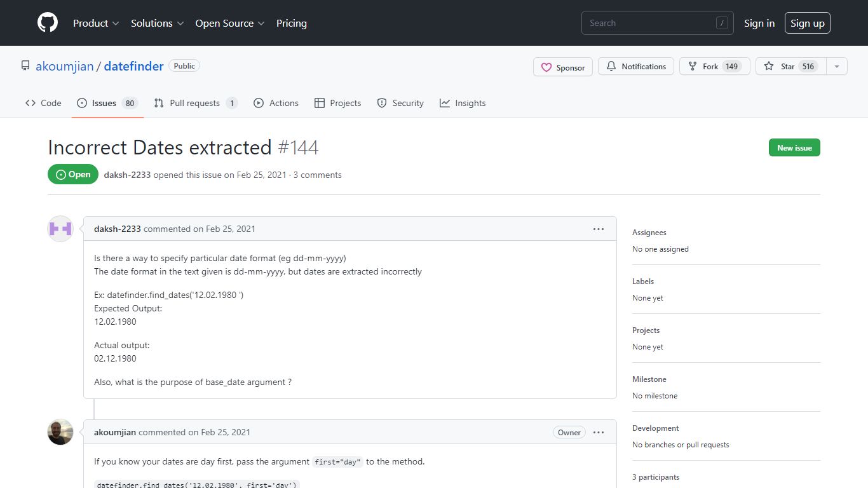Open the fork count 149
The width and height of the screenshot is (868, 488).
pos(732,66)
